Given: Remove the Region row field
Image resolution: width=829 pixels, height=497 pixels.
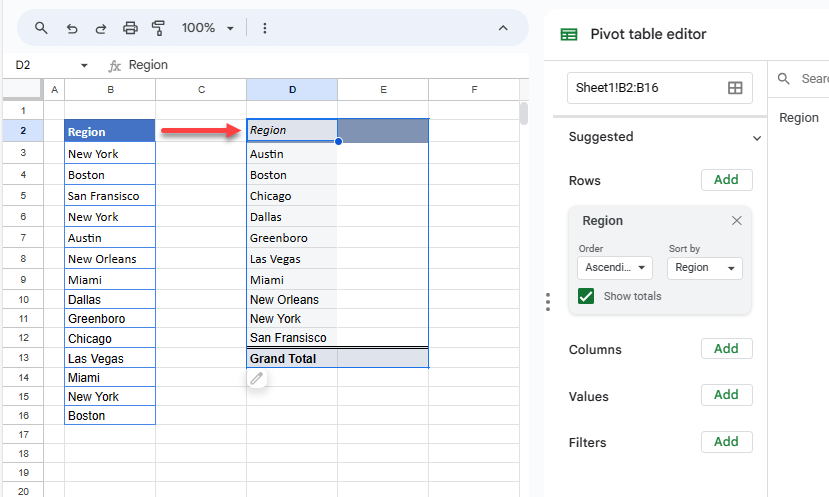Looking at the screenshot, I should [x=737, y=221].
